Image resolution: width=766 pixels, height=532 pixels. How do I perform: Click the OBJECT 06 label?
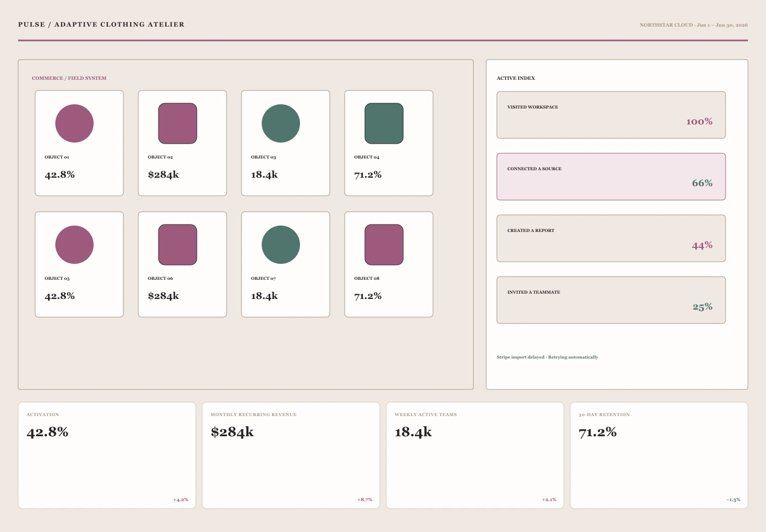click(x=160, y=279)
